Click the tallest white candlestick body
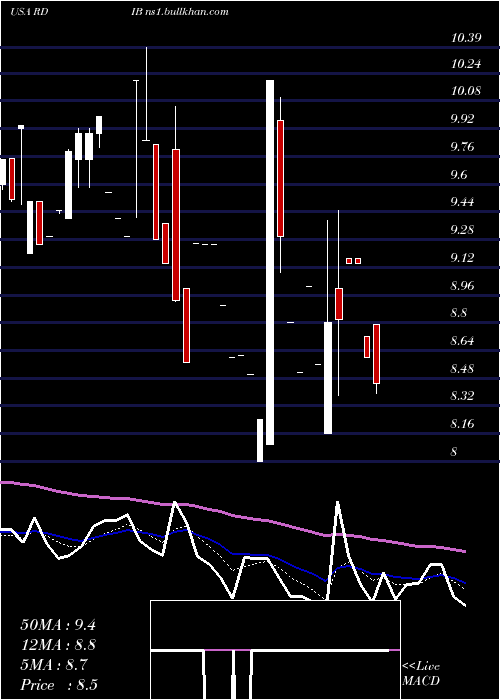This screenshot has height=700, width=500. point(270,262)
